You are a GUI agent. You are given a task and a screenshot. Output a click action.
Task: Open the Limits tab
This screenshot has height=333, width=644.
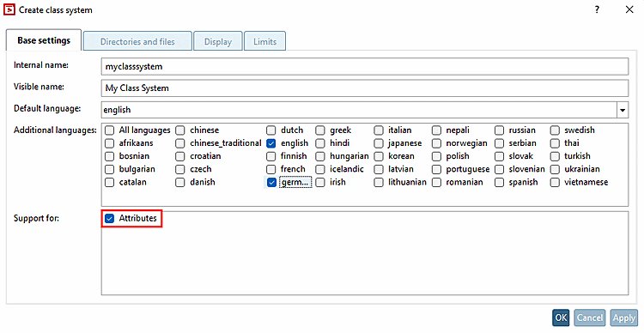click(265, 41)
